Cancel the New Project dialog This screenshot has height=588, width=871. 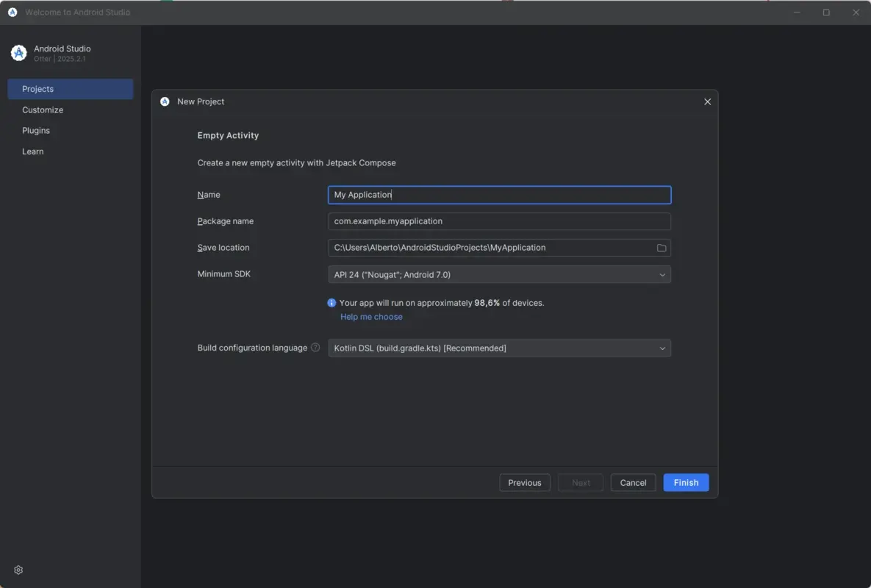point(632,482)
